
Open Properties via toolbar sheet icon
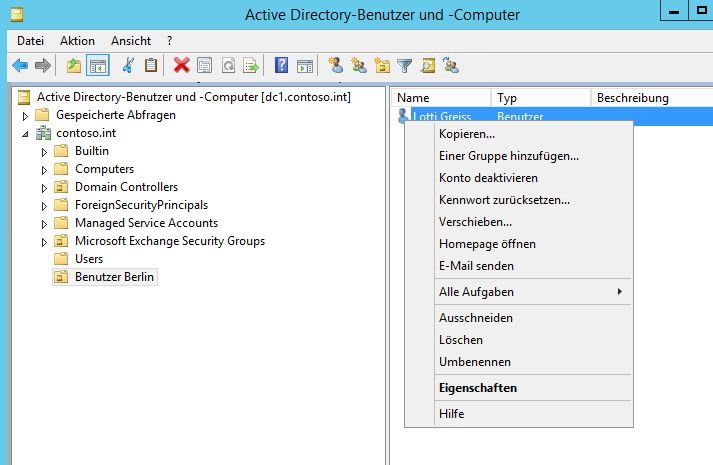pyautogui.click(x=205, y=66)
